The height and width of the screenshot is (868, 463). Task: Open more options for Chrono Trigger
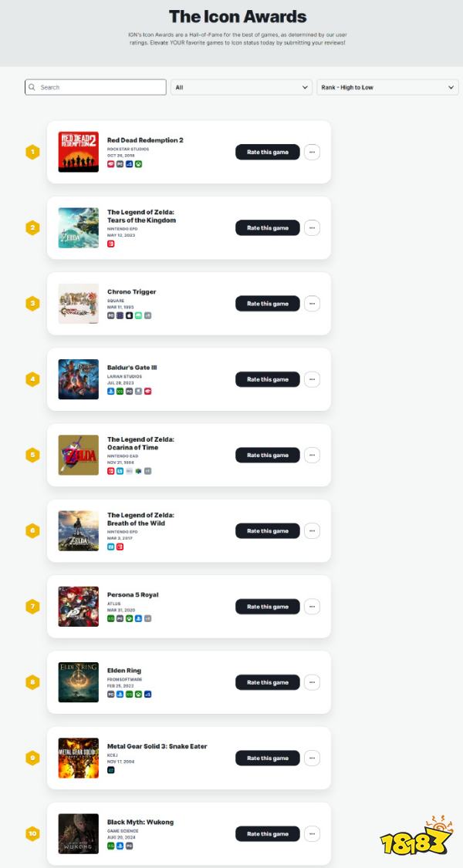312,304
